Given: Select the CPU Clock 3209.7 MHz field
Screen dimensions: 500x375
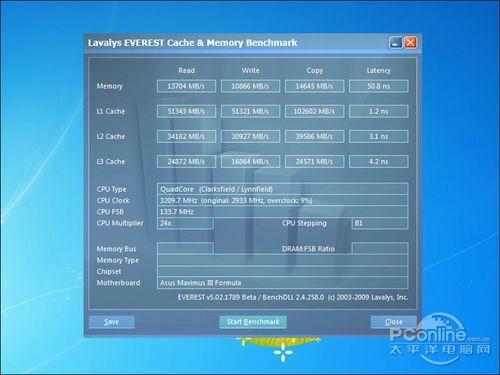Looking at the screenshot, I should pos(282,200).
